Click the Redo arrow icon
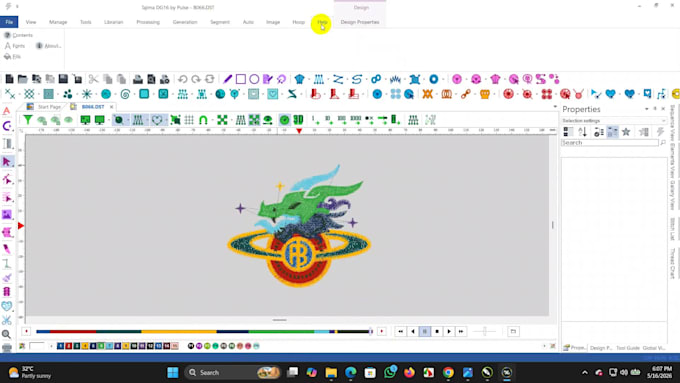Viewport: 680px width, 383px height. (196, 79)
